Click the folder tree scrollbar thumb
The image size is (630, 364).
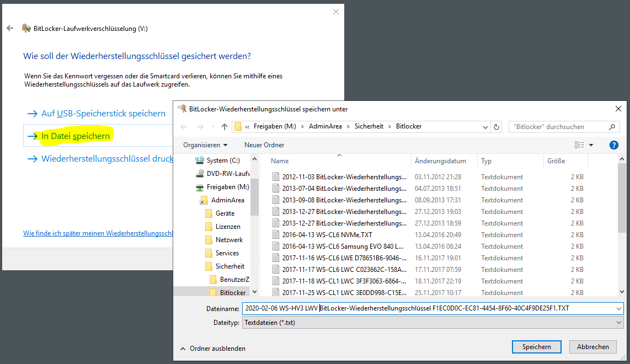click(254, 197)
